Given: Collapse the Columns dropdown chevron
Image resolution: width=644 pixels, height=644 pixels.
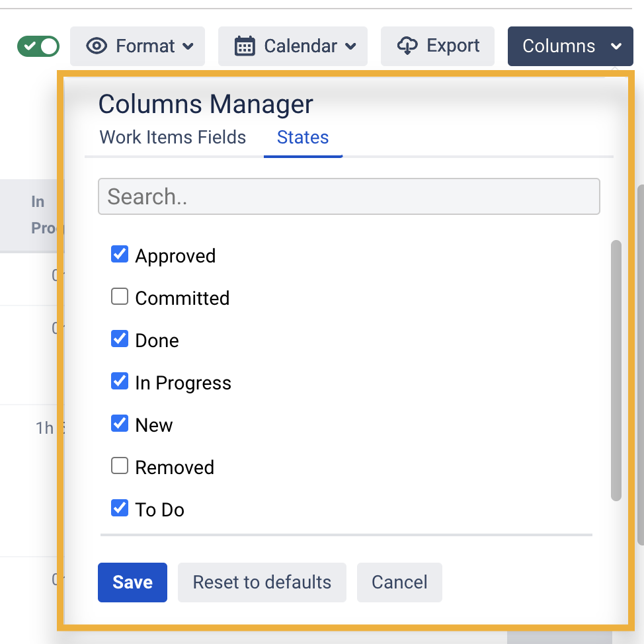Looking at the screenshot, I should click(616, 46).
